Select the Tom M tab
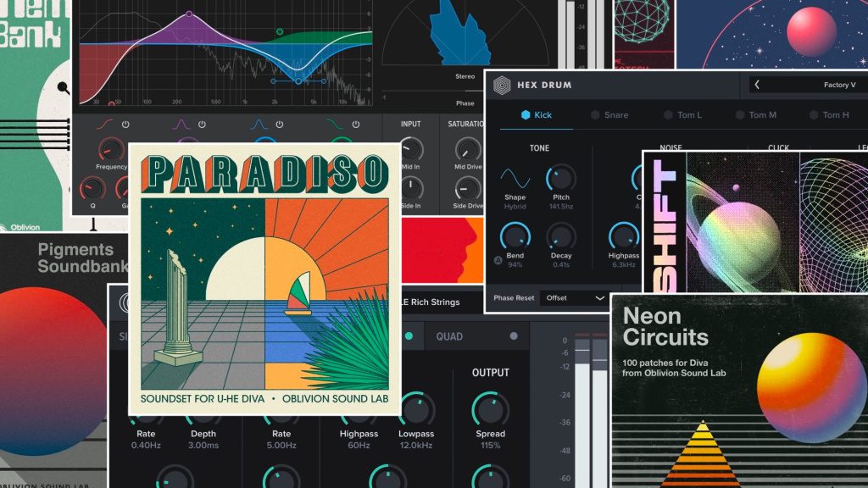The width and height of the screenshot is (868, 488). (x=755, y=115)
